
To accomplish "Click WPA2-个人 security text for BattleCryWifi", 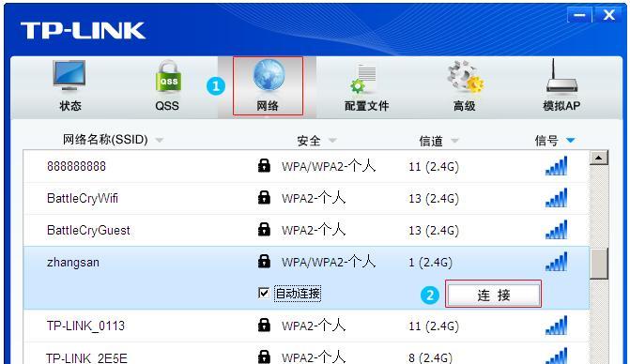I will coord(314,198).
